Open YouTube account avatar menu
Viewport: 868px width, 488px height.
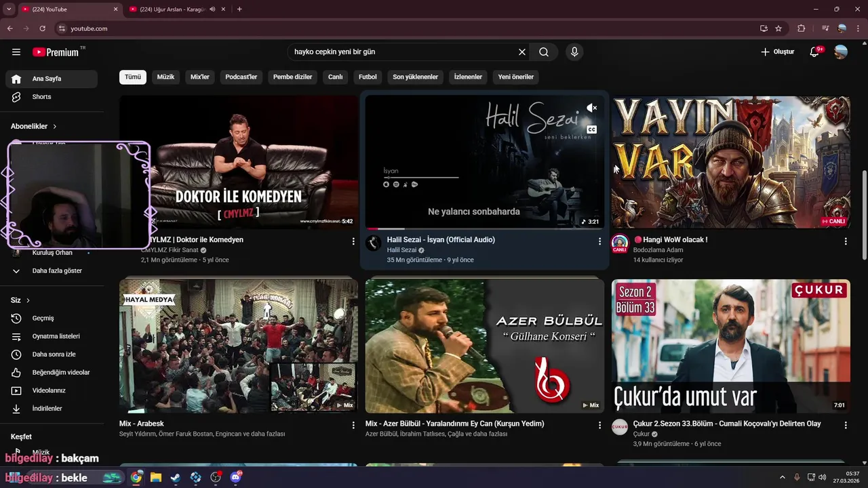[x=841, y=52]
